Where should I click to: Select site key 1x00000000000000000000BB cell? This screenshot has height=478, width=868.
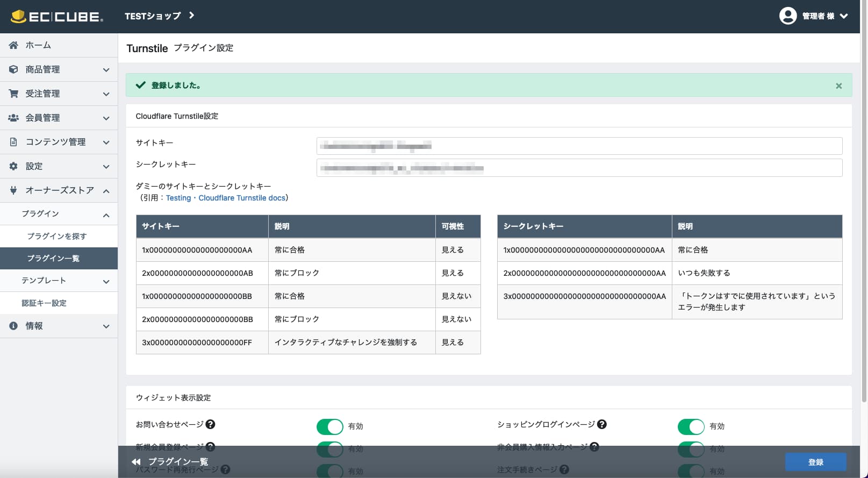(202, 296)
